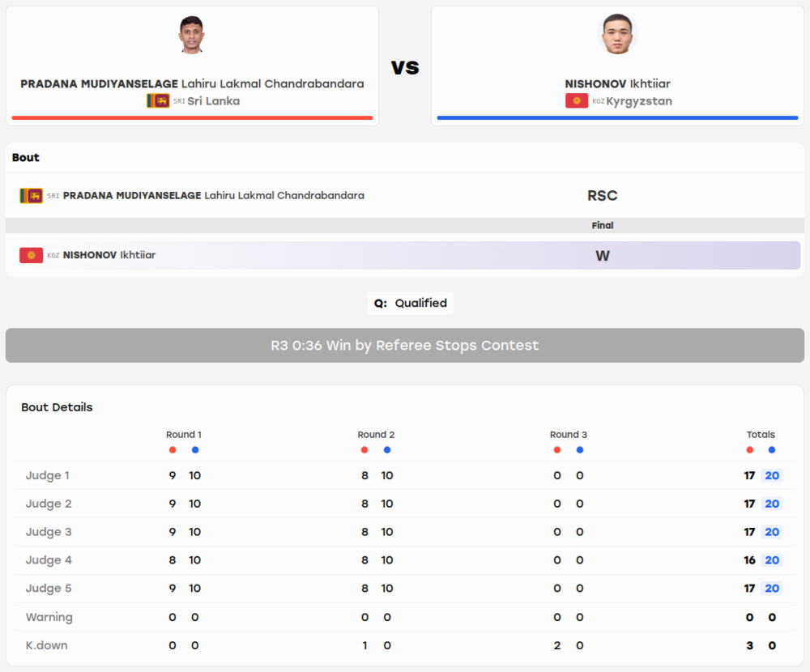Image resolution: width=810 pixels, height=672 pixels.
Task: Click the Round 1 column header
Action: [183, 435]
